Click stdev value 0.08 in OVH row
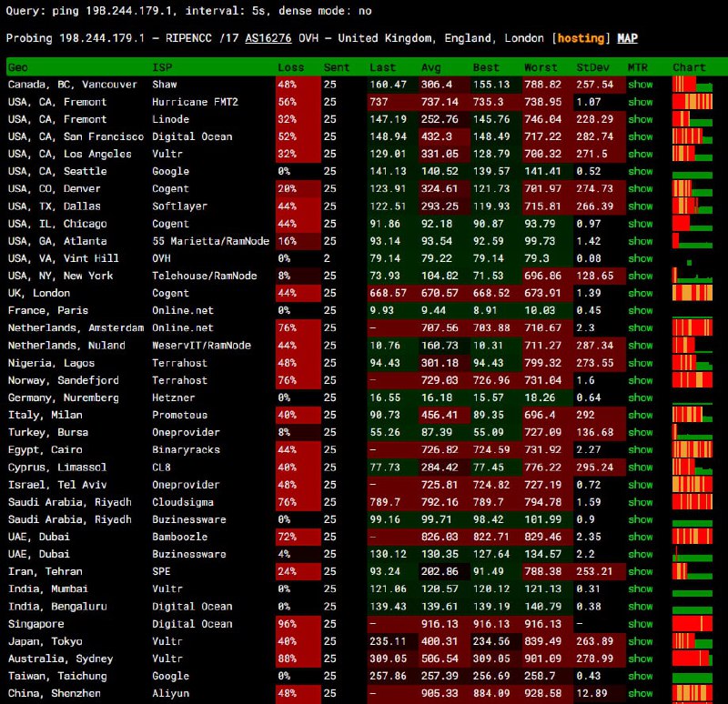728x704 pixels. (589, 258)
